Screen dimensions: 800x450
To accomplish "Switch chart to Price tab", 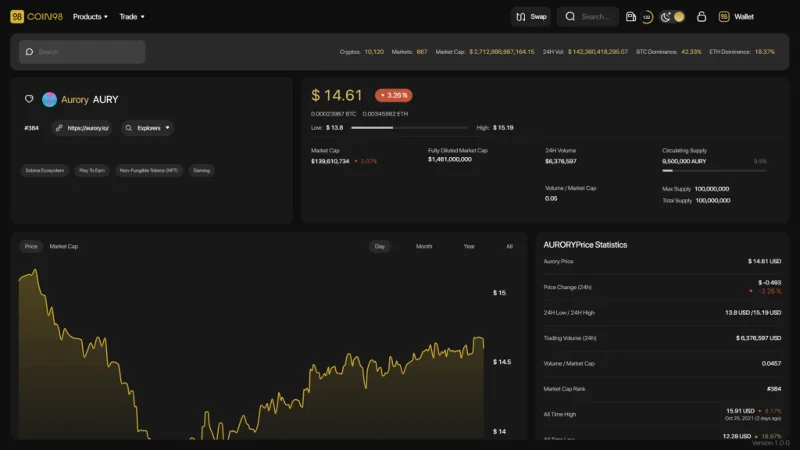I will pyautogui.click(x=31, y=246).
